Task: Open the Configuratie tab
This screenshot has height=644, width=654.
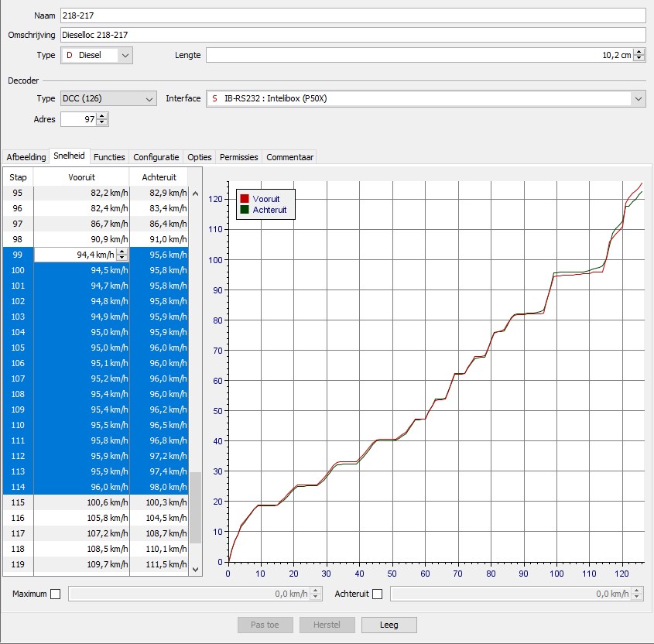Action: pos(156,157)
